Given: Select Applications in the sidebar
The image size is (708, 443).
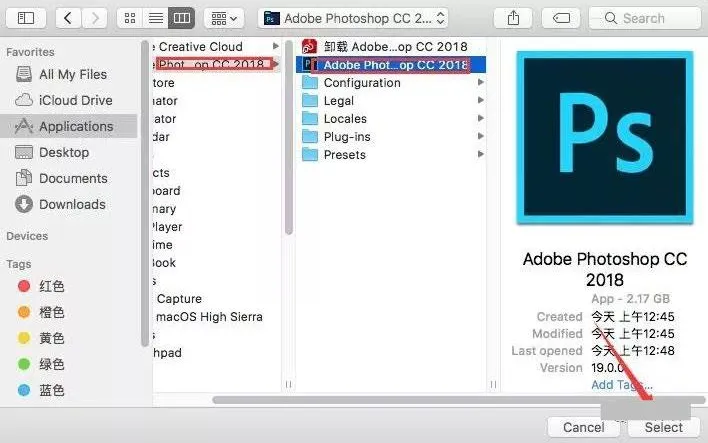Looking at the screenshot, I should (x=69, y=126).
